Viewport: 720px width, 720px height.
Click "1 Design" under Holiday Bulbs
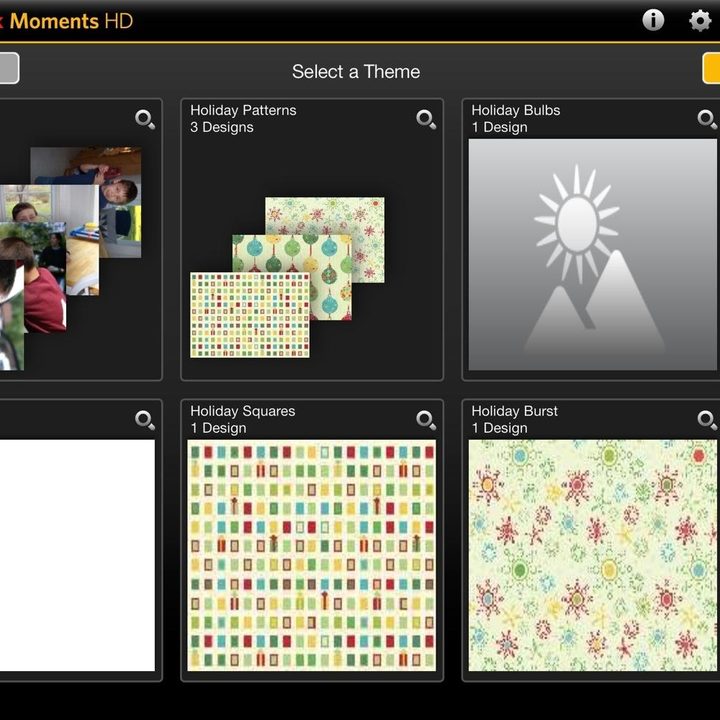[500, 127]
